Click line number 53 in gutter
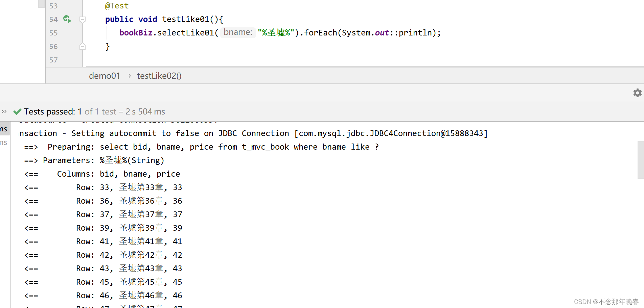 click(53, 6)
